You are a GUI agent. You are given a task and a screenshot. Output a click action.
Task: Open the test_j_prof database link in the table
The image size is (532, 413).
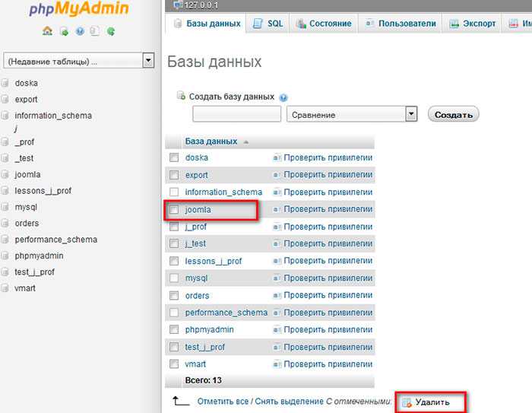(204, 347)
